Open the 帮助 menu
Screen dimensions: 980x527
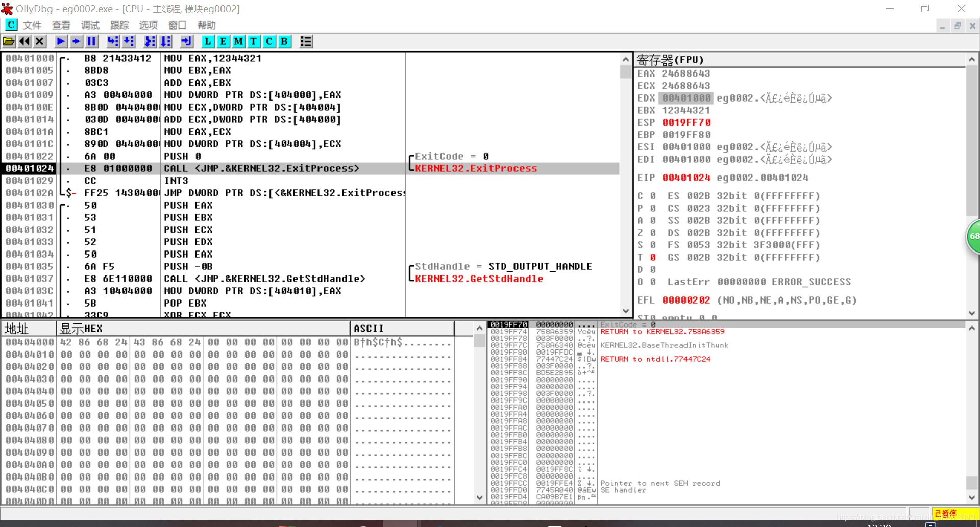207,25
